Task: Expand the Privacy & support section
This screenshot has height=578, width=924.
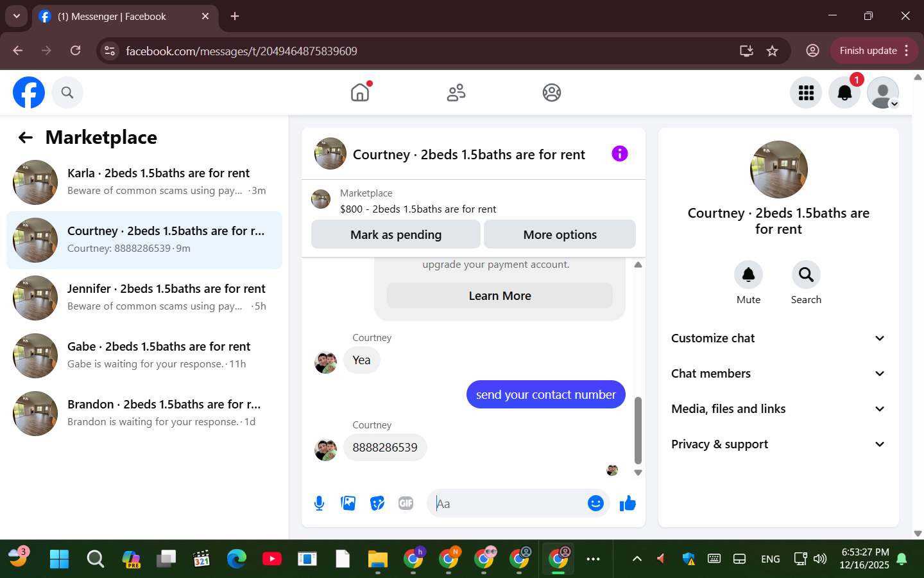Action: tap(778, 444)
